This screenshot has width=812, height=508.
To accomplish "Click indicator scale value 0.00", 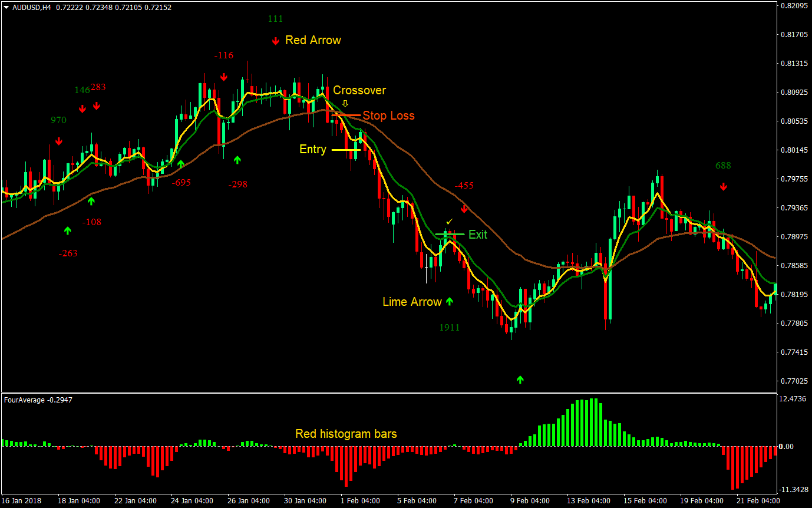I will point(787,447).
